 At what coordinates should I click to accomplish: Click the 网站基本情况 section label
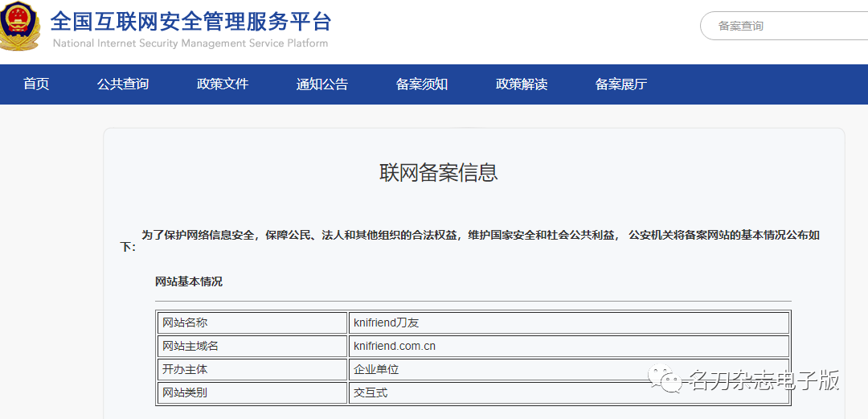tap(189, 281)
